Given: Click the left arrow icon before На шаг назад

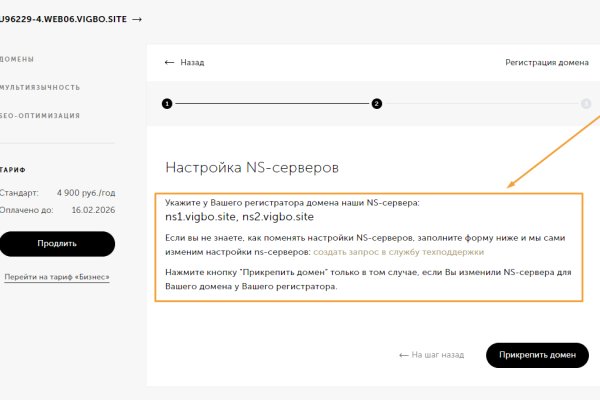Looking at the screenshot, I should tap(403, 354).
